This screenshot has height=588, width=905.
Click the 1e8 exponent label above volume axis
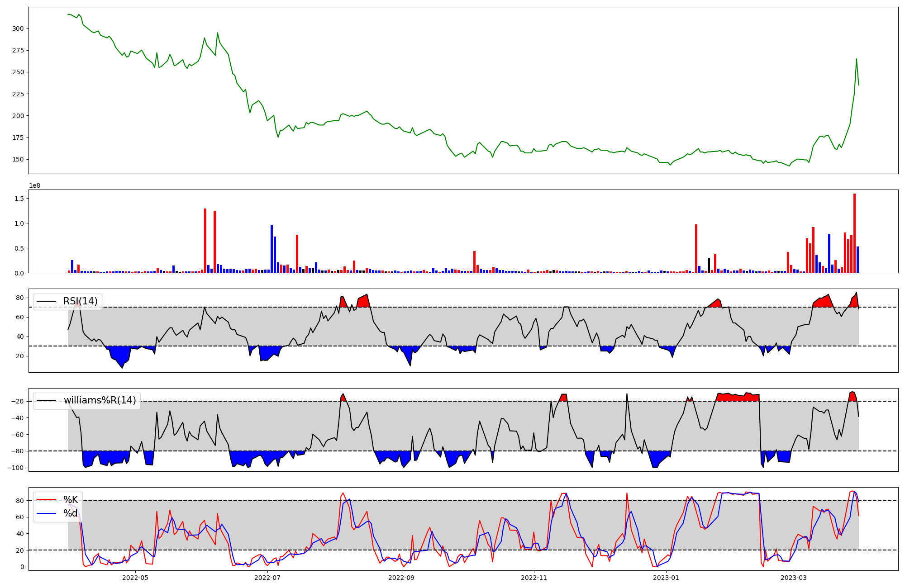[35, 186]
